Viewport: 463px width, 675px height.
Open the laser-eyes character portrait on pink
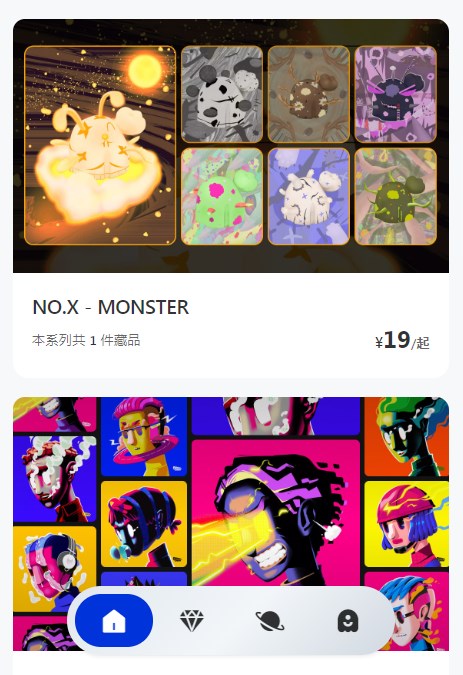click(x=275, y=512)
